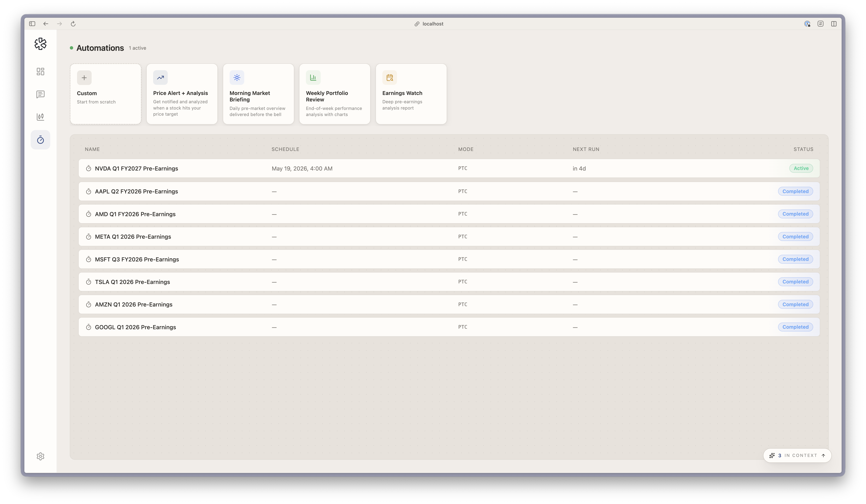Viewport: 866px width, 504px height.
Task: Click the NAME column header
Action: click(92, 149)
